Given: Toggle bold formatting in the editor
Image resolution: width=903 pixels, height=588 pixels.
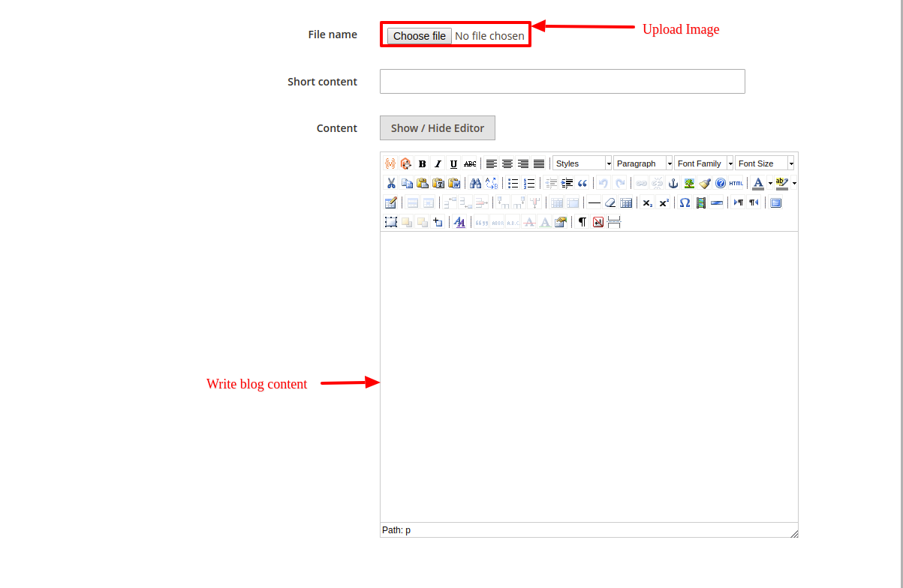Looking at the screenshot, I should point(422,163).
